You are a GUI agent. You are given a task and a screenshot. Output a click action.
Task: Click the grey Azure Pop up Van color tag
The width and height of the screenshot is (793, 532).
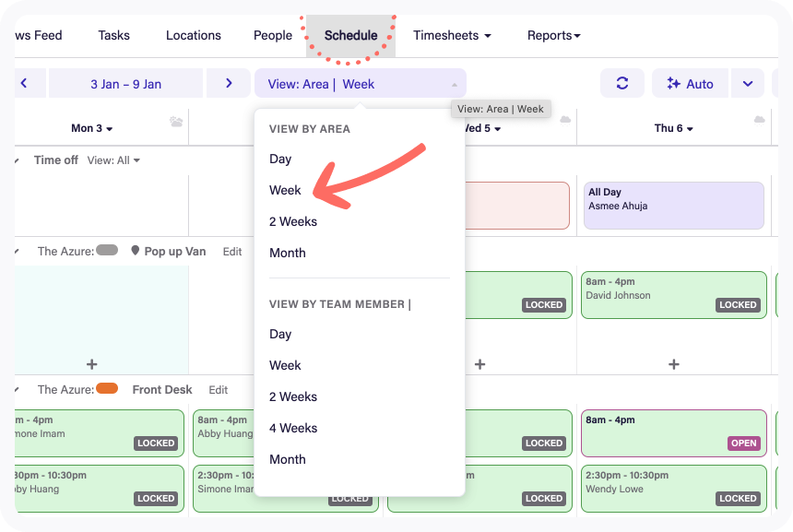click(107, 250)
